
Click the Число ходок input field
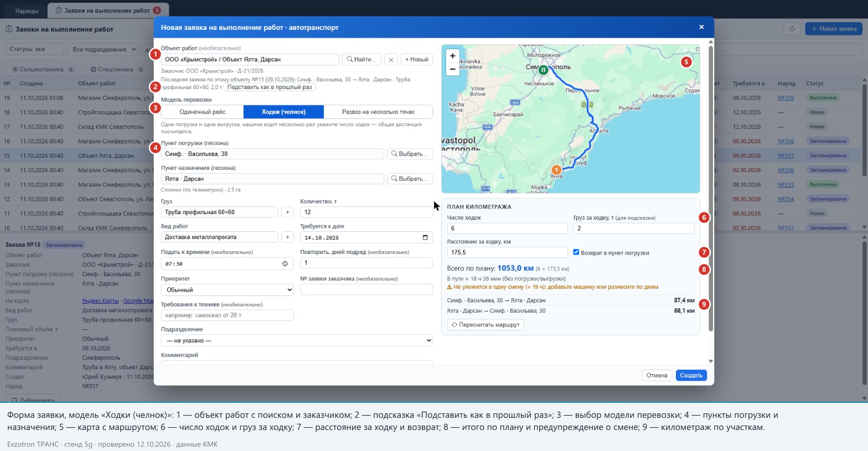pos(507,228)
